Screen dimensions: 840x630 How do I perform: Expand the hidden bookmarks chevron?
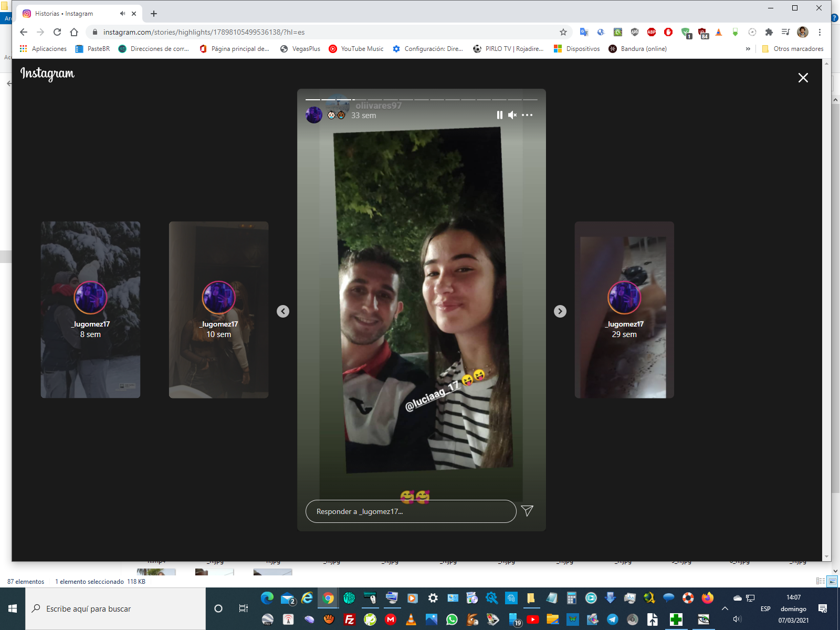point(748,49)
